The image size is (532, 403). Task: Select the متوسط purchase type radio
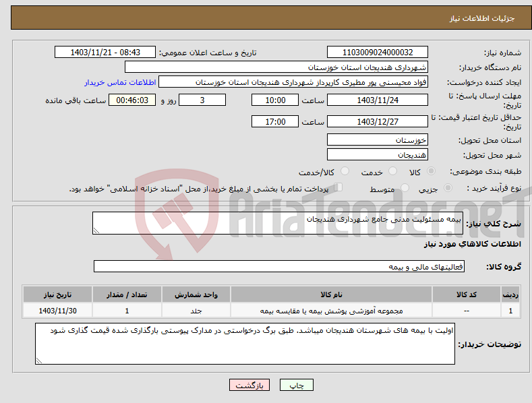(x=405, y=188)
